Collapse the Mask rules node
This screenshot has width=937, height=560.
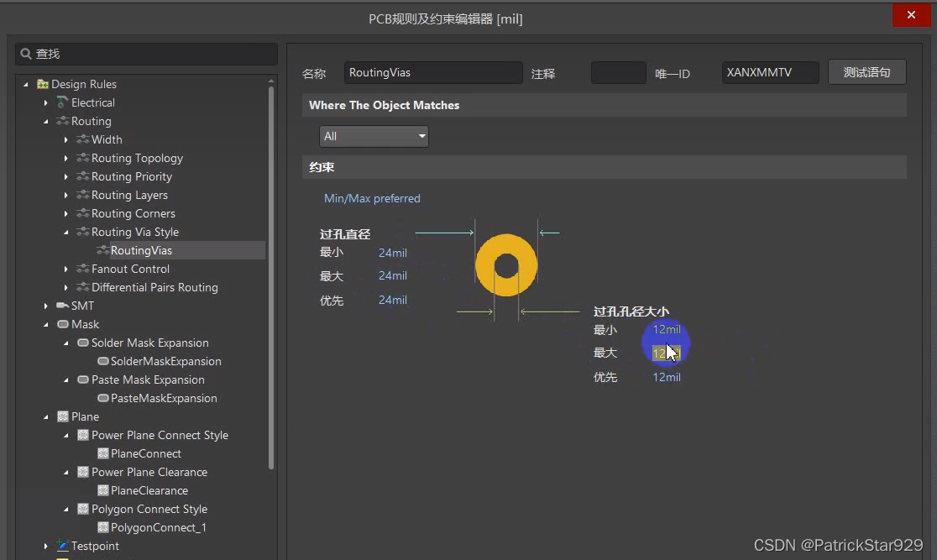(46, 325)
